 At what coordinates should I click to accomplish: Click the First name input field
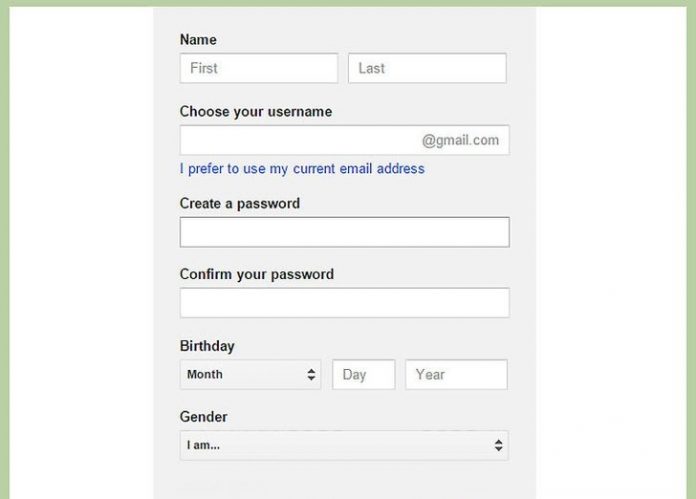tap(258, 68)
